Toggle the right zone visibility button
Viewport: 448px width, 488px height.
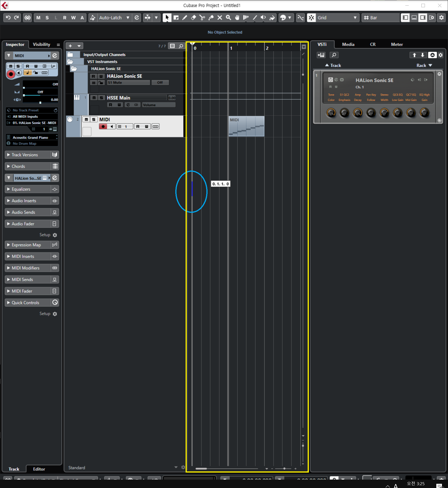[x=423, y=18]
